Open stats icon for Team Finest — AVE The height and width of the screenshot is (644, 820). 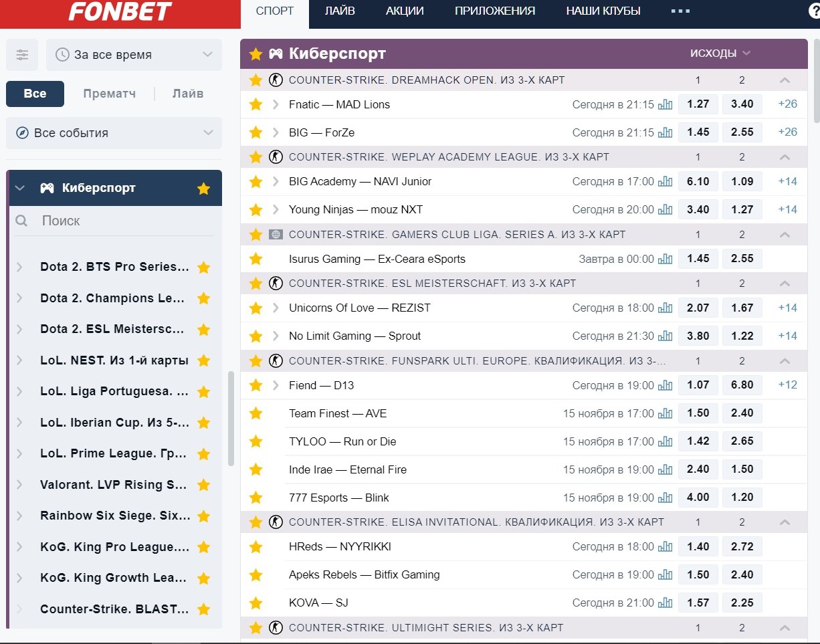(665, 413)
